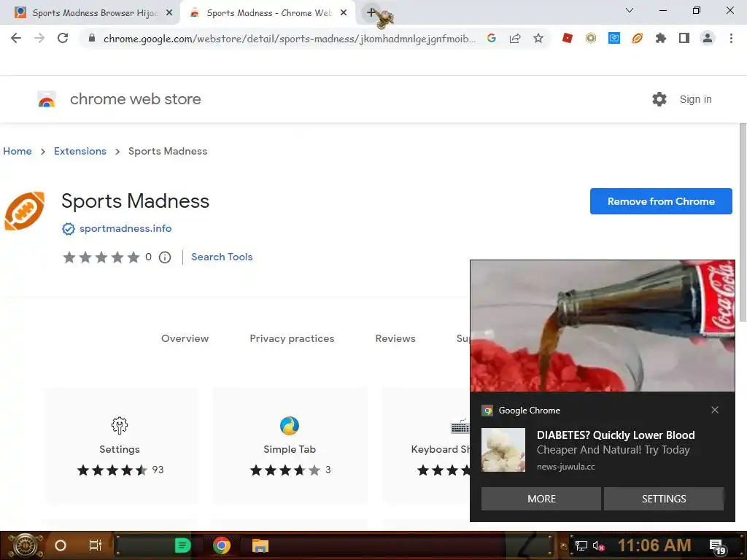Open File Explorer from taskbar
Viewport: 747px width, 560px height.
click(x=260, y=545)
